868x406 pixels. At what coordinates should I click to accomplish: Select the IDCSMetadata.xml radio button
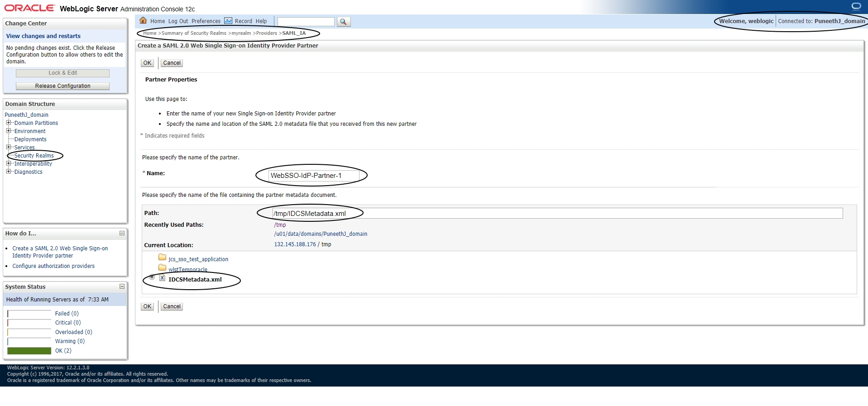point(152,277)
